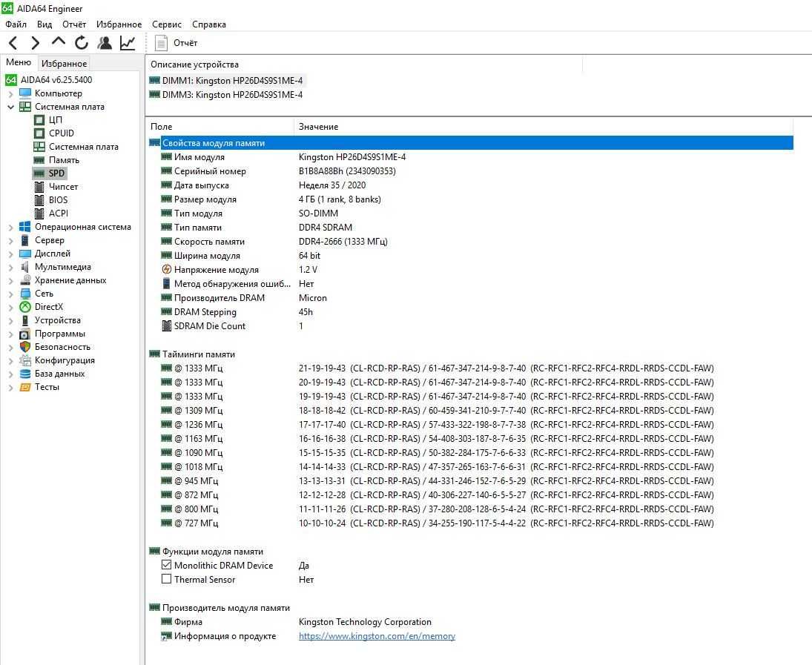The height and width of the screenshot is (665, 812).
Task: Open the Вид menu
Action: click(x=44, y=24)
